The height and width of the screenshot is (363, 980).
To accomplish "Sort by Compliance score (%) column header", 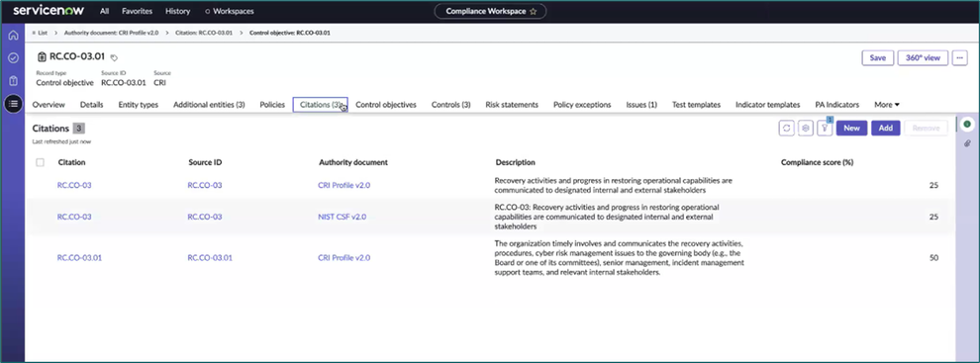I will tap(817, 162).
